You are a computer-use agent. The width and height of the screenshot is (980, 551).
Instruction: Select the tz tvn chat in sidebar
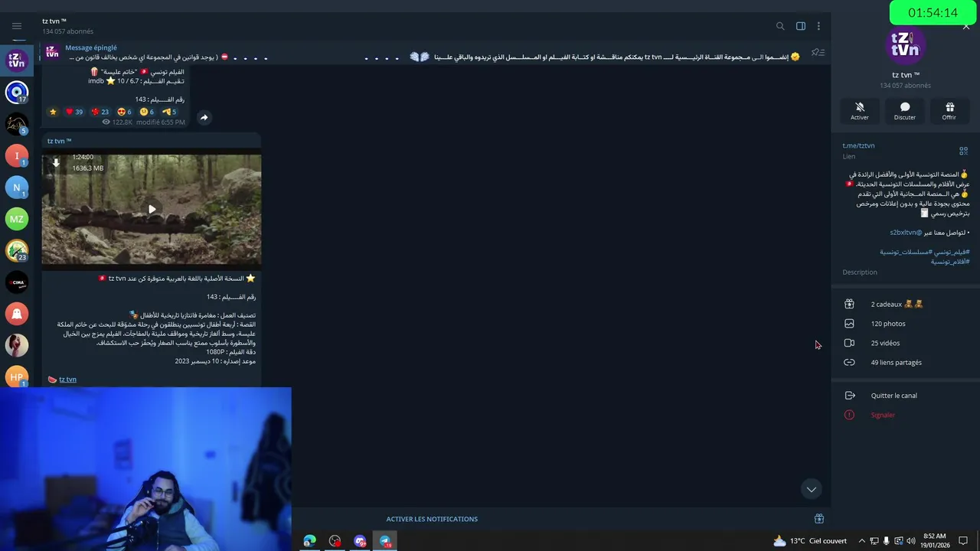click(x=17, y=60)
